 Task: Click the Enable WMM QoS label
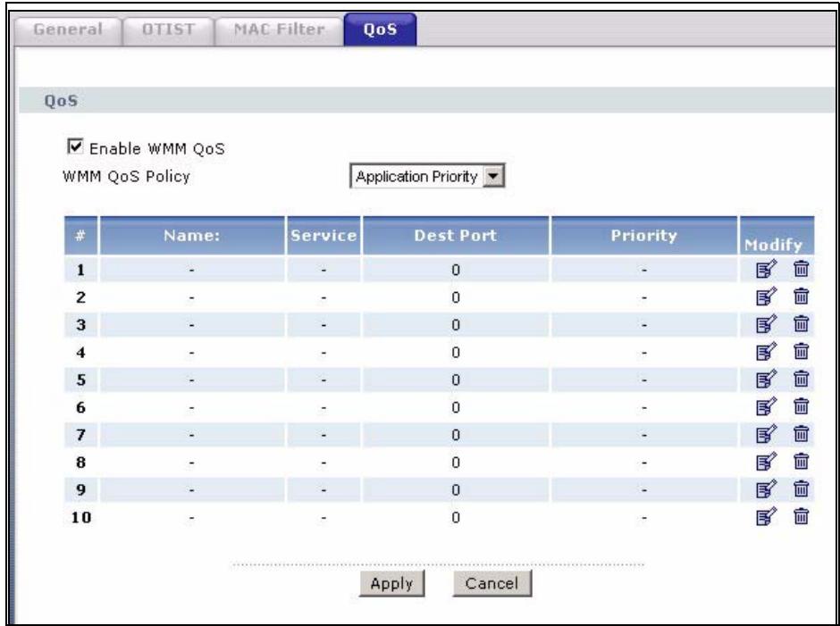tap(157, 148)
